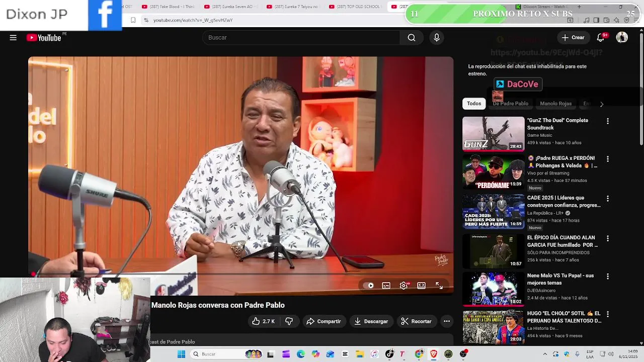644x362 pixels.
Task: Click the red playhead on timeline
Action: click(x=33, y=275)
